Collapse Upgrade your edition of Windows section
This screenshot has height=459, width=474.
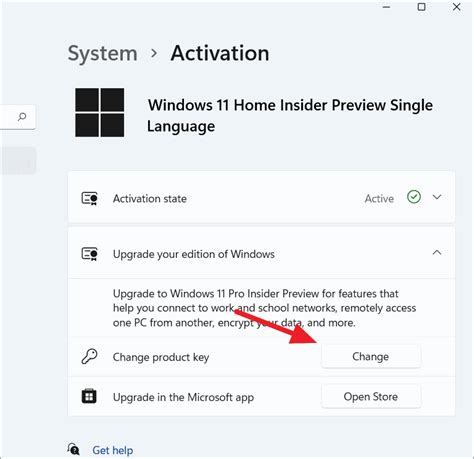coord(437,253)
